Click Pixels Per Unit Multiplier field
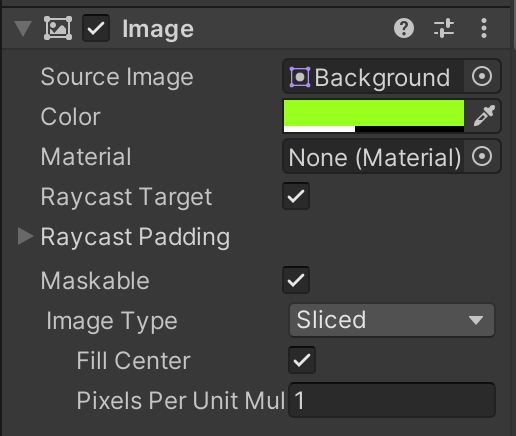The height and width of the screenshot is (436, 516). click(x=392, y=400)
